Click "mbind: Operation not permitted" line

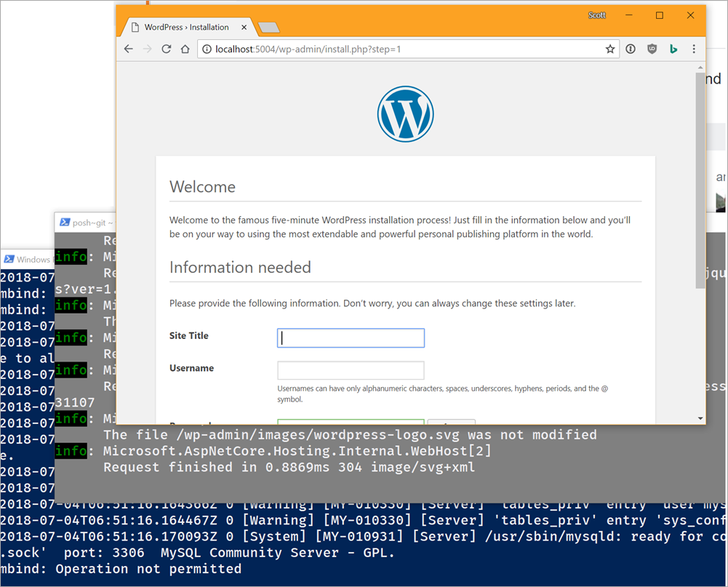click(121, 569)
